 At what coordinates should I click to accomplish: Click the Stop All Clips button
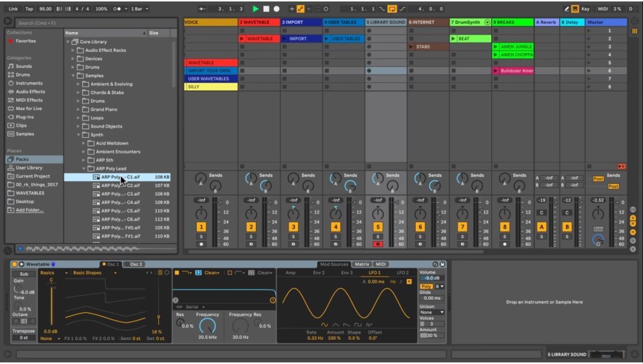pos(621,166)
